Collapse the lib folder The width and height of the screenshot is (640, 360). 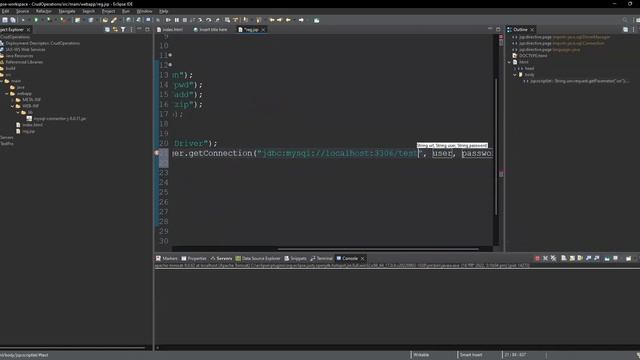(18, 112)
